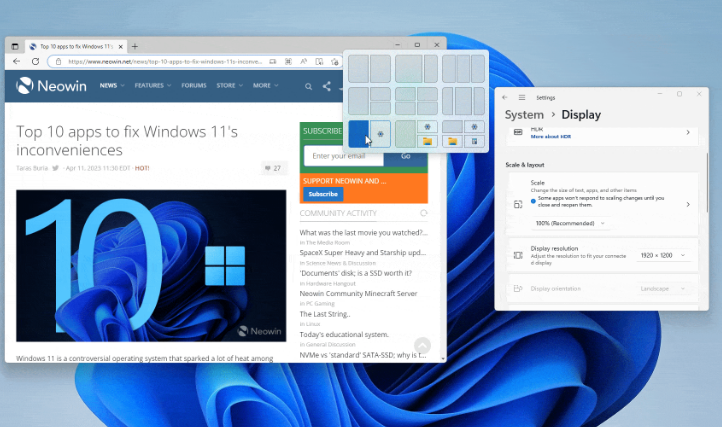The image size is (722, 427).
Task: View site information lock icon
Action: click(58, 61)
